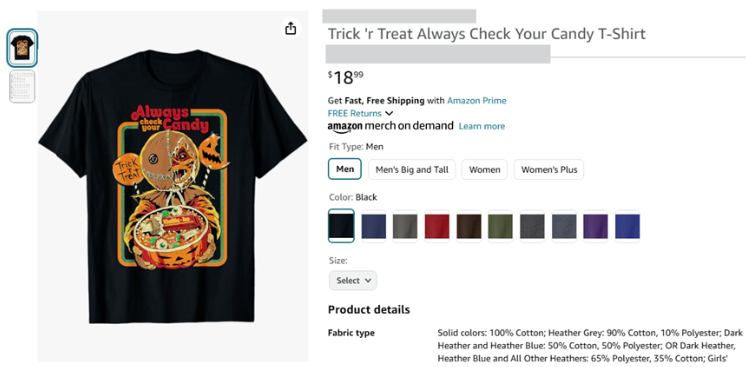
Task: Choose the Men fit type
Action: click(345, 169)
